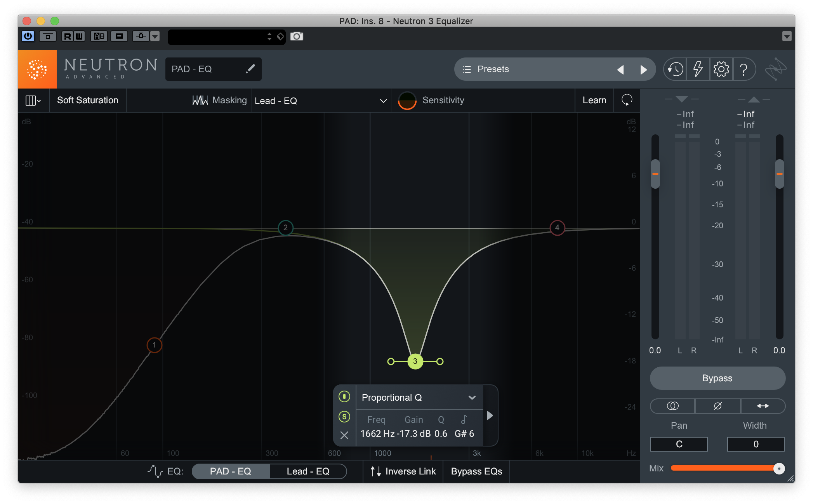Screen dimensions: 813x504
Task: Select the active EQ node 3
Action: pyautogui.click(x=415, y=361)
